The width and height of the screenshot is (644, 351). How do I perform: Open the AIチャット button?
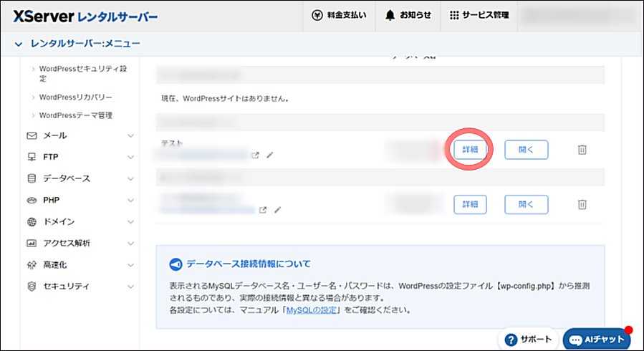click(x=597, y=340)
